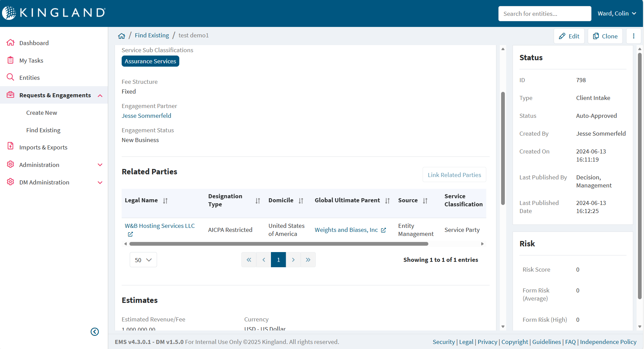Open Weights and Biases external link icon
Screen dimensions: 644x349
[x=384, y=230]
